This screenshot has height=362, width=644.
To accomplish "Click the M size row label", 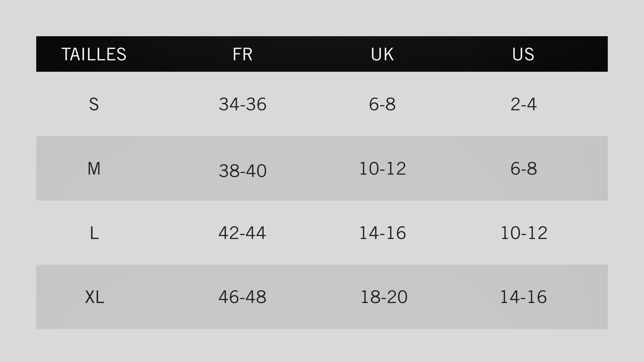I will tap(94, 169).
